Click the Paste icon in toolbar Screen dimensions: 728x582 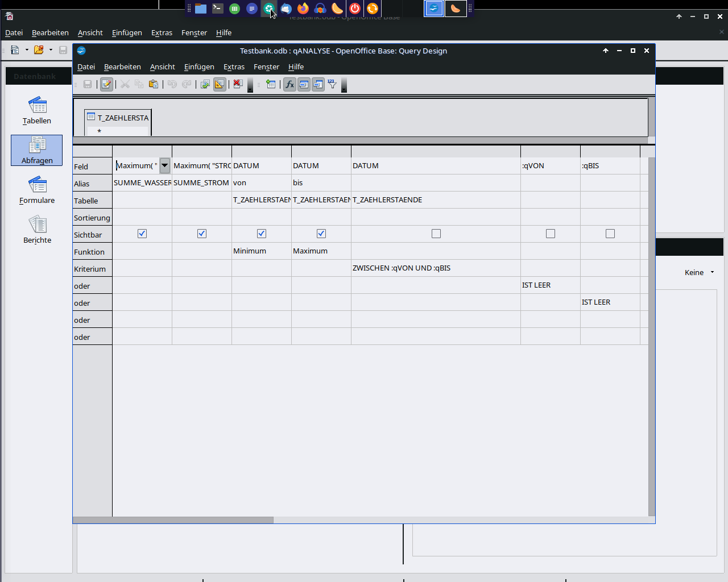154,85
